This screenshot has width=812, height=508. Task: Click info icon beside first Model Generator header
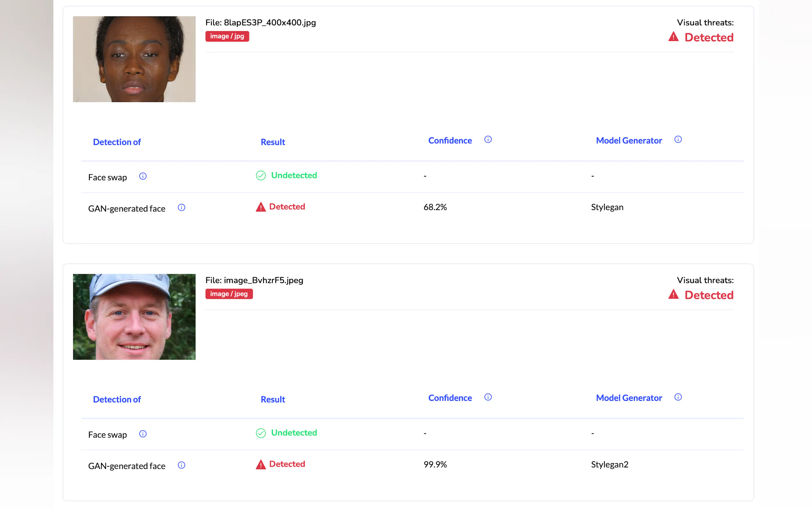click(678, 139)
